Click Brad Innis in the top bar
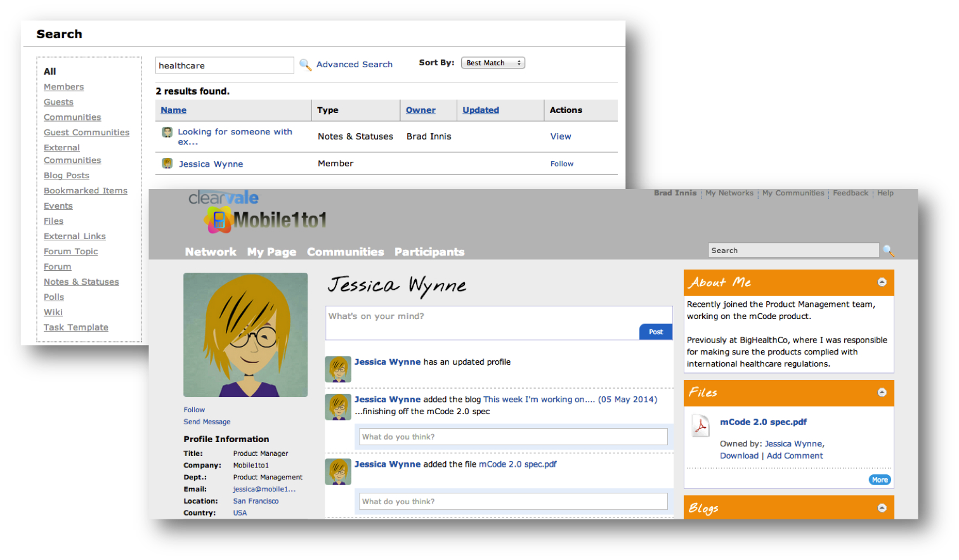Viewport: 959px width, 560px height. 675,193
